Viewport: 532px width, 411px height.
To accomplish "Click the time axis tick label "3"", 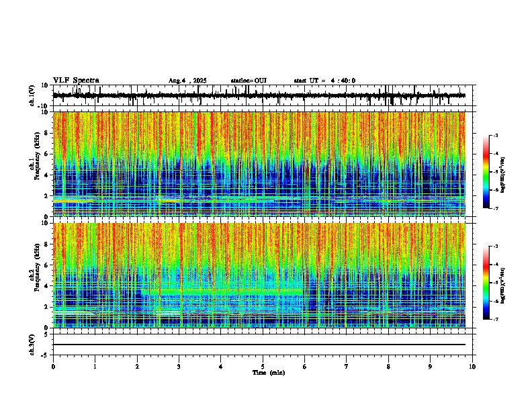I will point(179,367).
